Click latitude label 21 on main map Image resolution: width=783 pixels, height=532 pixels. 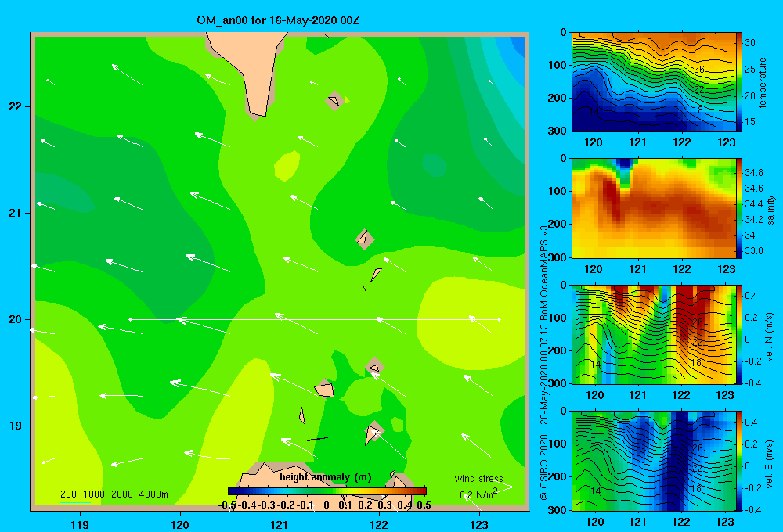16,213
